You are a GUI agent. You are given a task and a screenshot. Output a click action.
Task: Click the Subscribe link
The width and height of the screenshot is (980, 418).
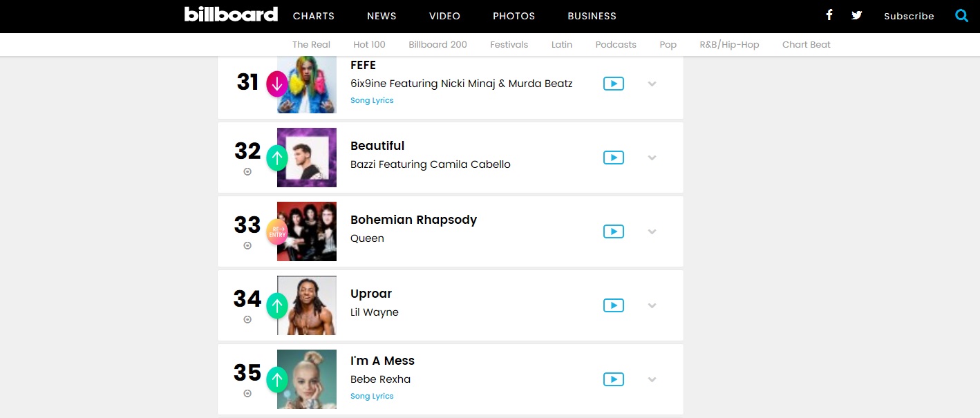pyautogui.click(x=909, y=16)
